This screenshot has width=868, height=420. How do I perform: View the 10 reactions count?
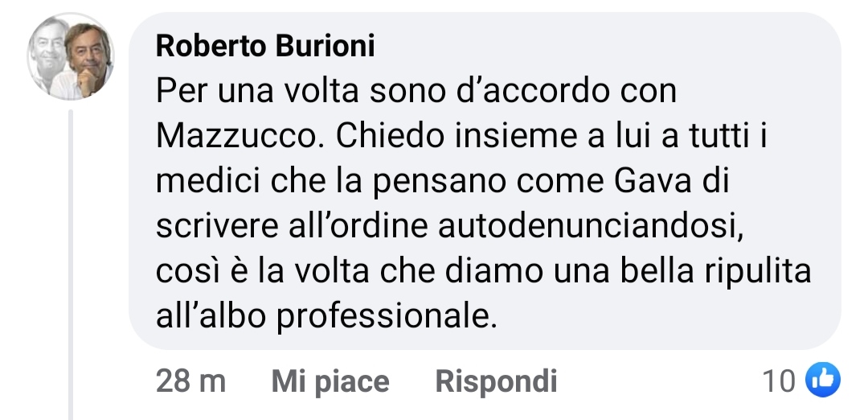(778, 381)
